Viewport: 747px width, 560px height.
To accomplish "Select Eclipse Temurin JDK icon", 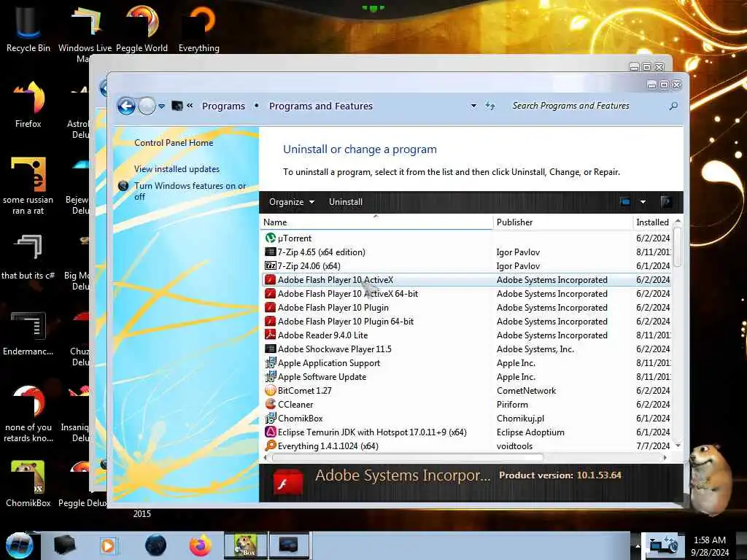I will click(x=270, y=432).
